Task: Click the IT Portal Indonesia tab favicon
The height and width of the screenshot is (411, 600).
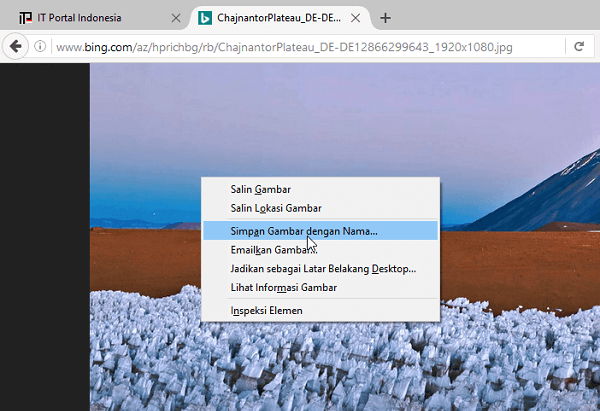Action: pos(25,18)
